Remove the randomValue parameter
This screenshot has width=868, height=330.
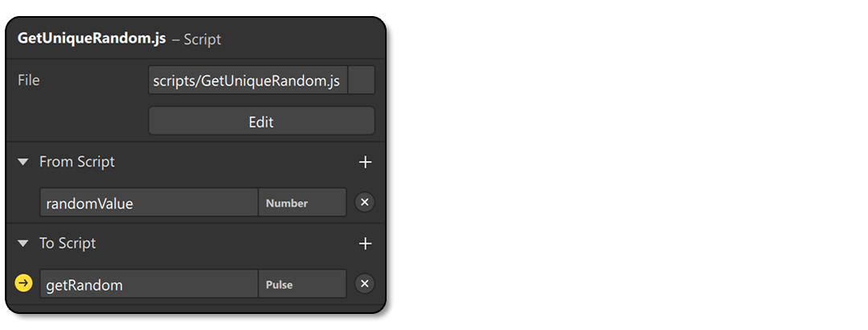coord(364,203)
